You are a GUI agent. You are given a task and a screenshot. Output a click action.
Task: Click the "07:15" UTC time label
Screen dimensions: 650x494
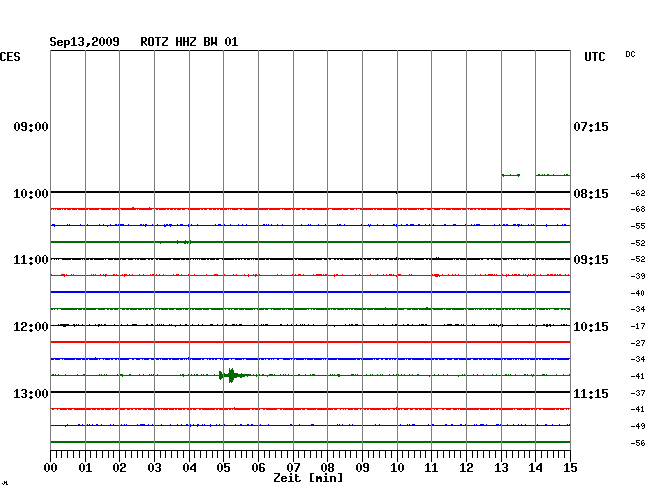pyautogui.click(x=591, y=126)
